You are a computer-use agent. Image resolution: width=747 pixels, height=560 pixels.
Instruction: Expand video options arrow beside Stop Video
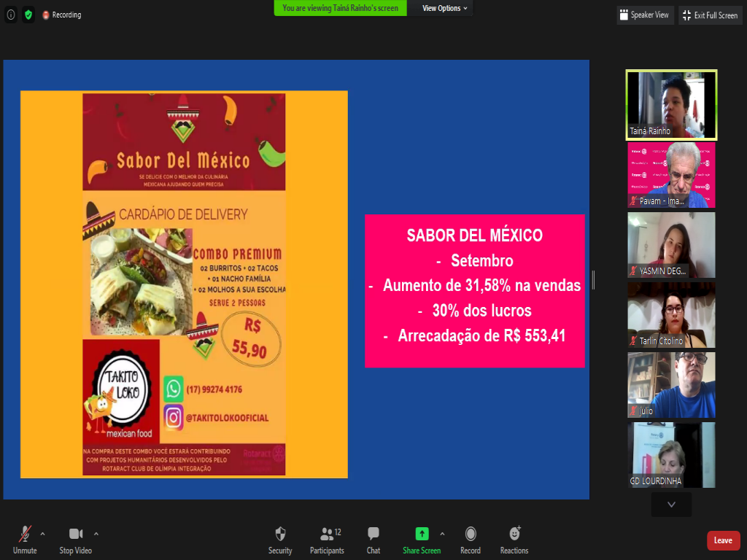pyautogui.click(x=96, y=534)
